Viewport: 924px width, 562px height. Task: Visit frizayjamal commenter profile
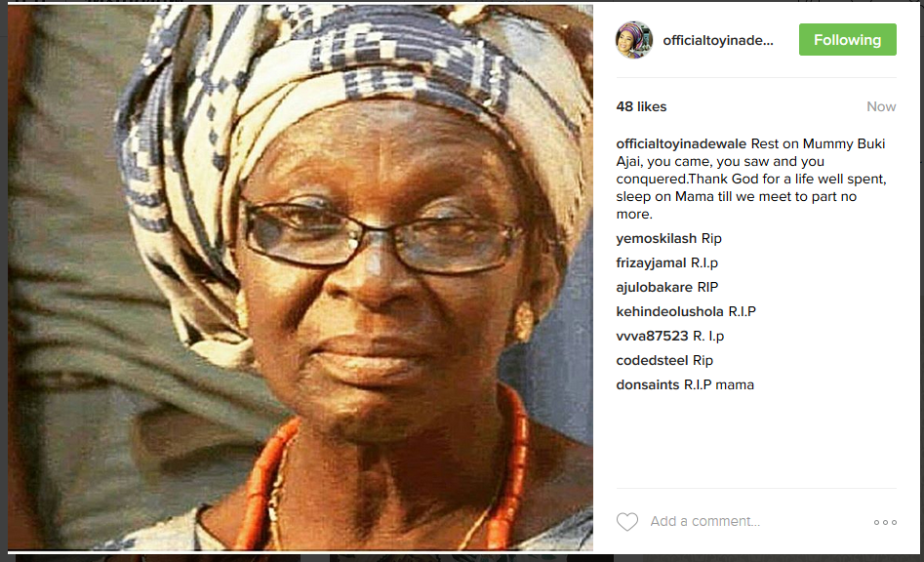pos(651,262)
